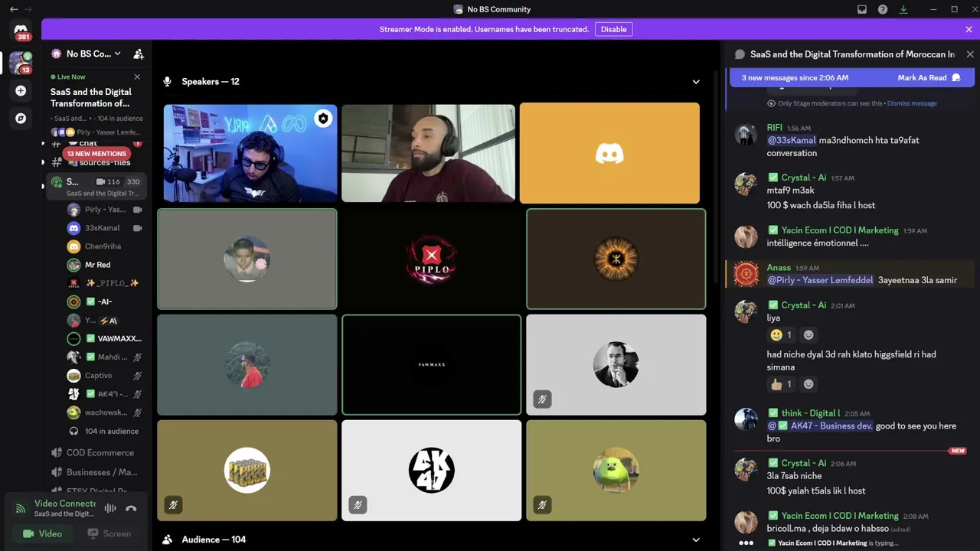The image size is (980, 551).
Task: Toggle the smiley reaction with count 1
Action: (x=782, y=334)
